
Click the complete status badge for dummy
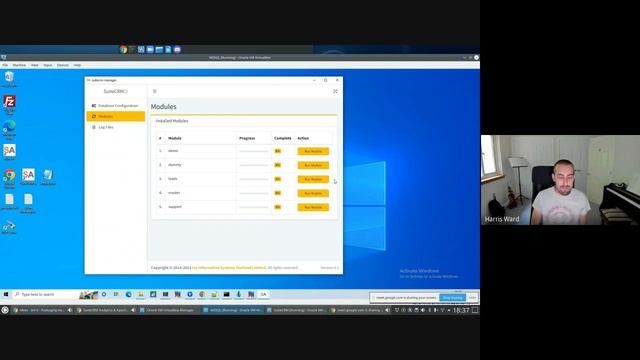click(278, 165)
